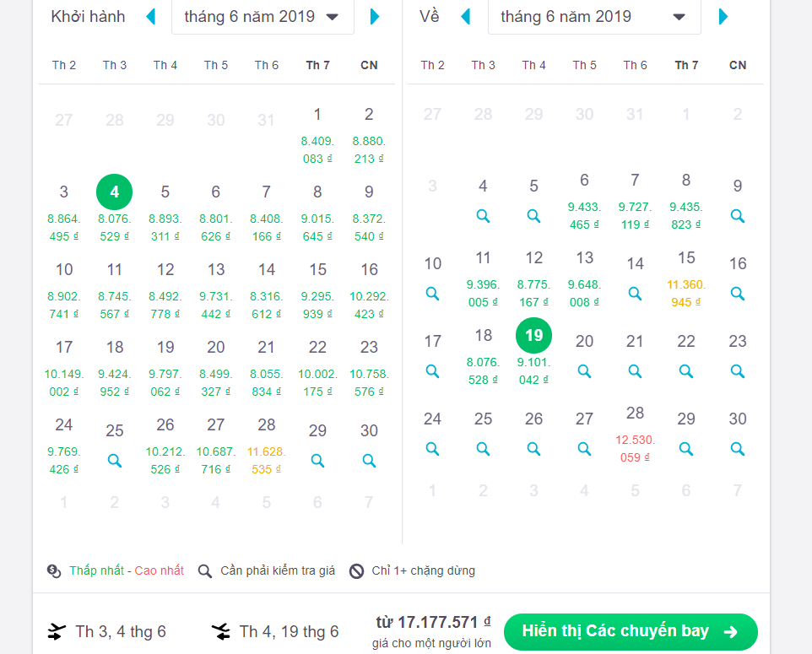Viewport: 812px width, 654px height.
Task: Choose departure June 23 priced 10.758.576
Action: pos(369,368)
